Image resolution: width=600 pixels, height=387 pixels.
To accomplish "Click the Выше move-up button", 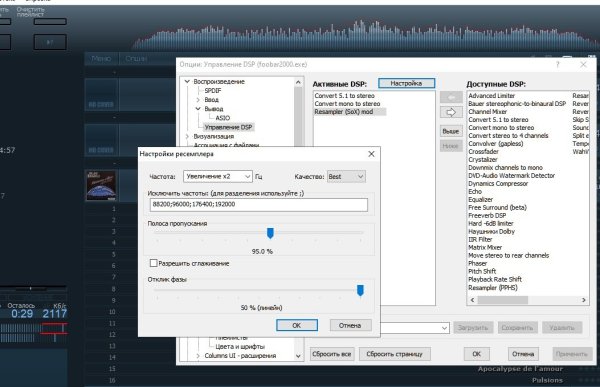I will tap(451, 131).
